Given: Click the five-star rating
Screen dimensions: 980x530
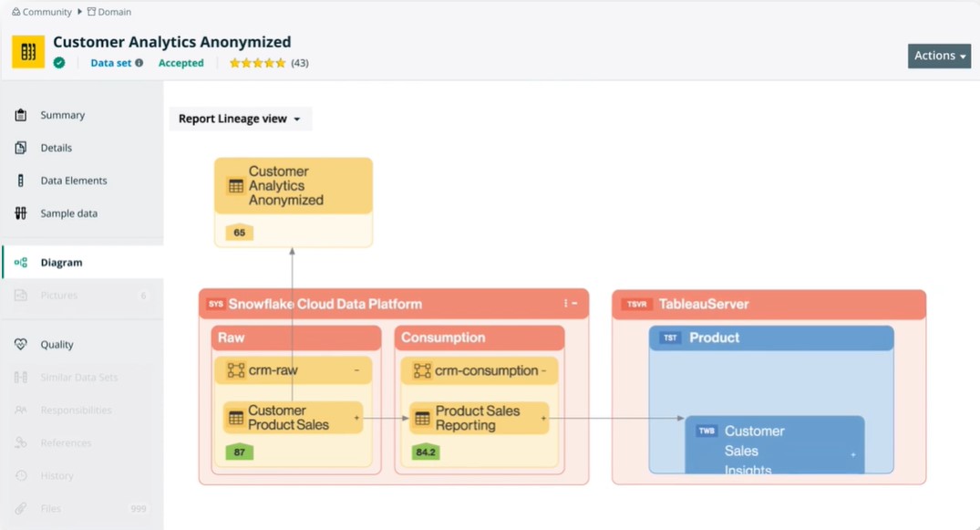Looking at the screenshot, I should pos(257,63).
